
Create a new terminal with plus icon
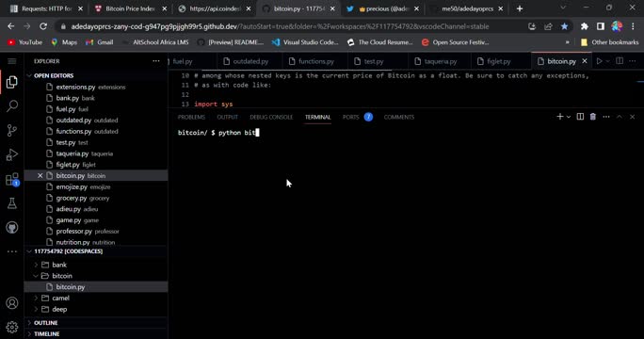(x=559, y=117)
